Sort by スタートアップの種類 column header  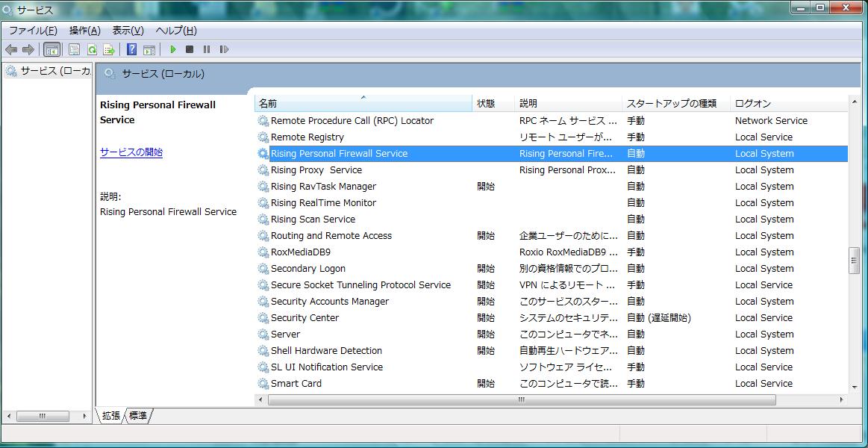click(671, 104)
